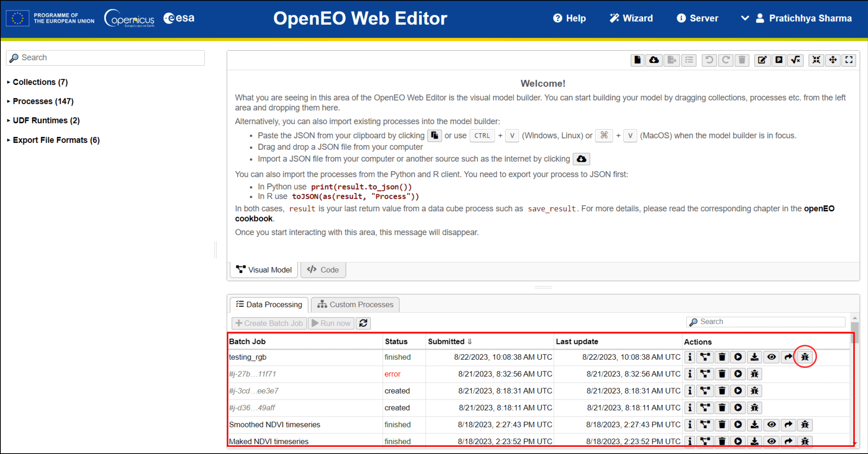The width and height of the screenshot is (868, 454).
Task: Expand the Processes (147) list
Action: click(x=43, y=101)
